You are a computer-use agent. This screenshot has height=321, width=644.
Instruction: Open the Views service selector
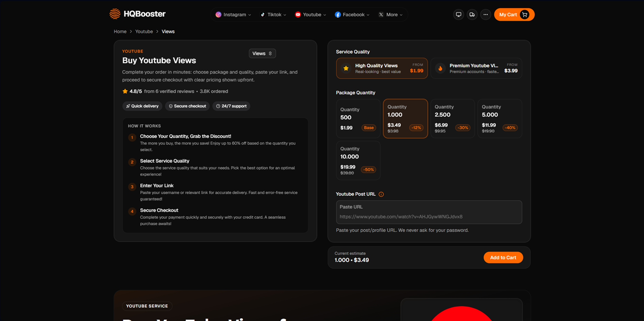[262, 53]
